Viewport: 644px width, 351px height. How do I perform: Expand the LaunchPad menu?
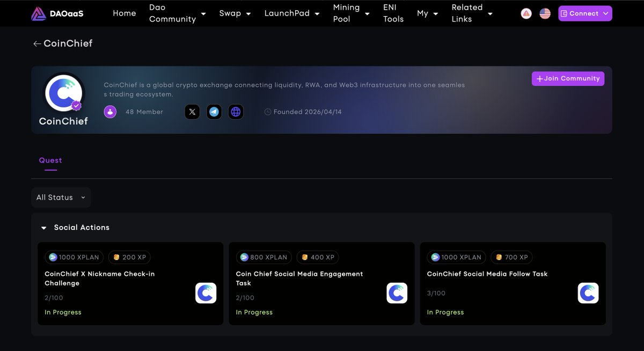tap(292, 13)
